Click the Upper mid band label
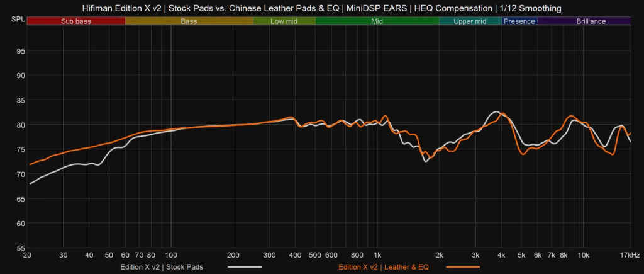The height and width of the screenshot is (274, 644). pos(470,21)
